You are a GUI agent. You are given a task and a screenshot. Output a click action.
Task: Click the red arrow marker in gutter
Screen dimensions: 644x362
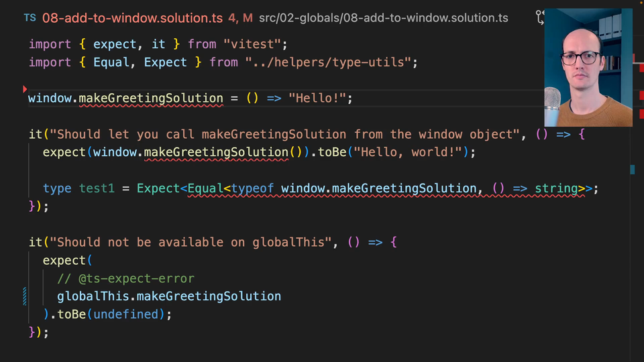[x=25, y=88]
